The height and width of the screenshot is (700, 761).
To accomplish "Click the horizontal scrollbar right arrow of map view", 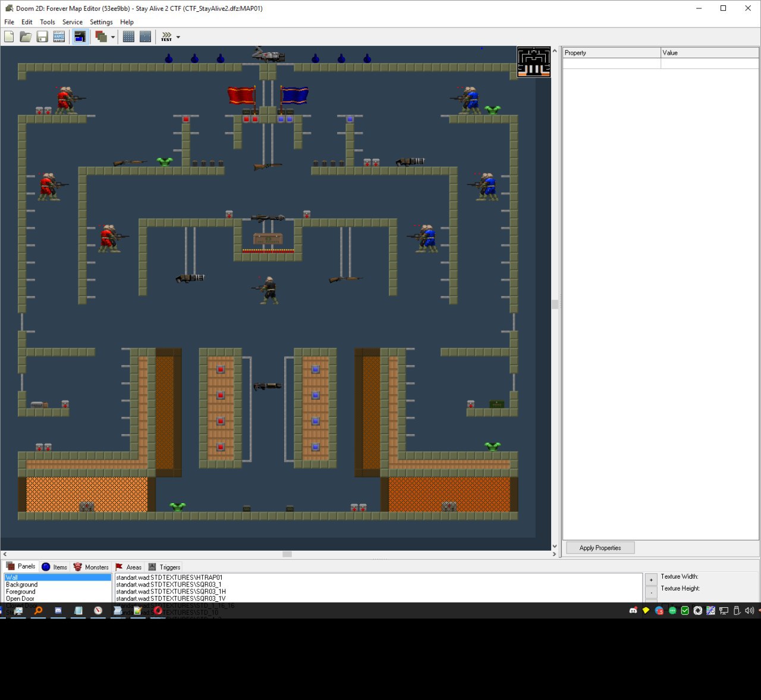I will click(554, 554).
